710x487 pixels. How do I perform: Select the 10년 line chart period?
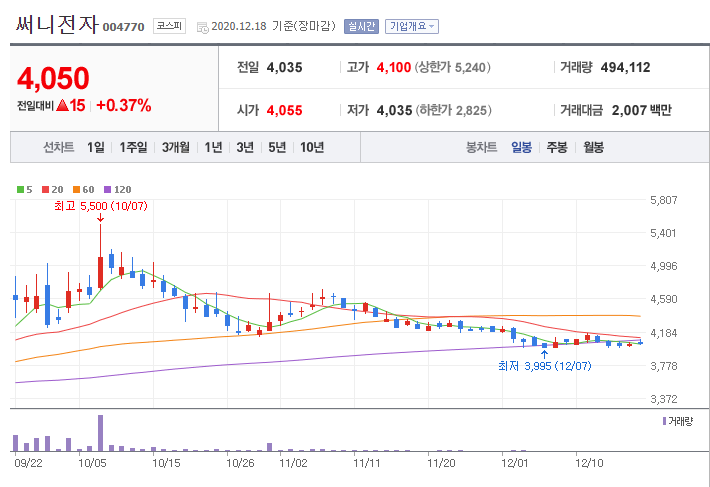click(312, 147)
